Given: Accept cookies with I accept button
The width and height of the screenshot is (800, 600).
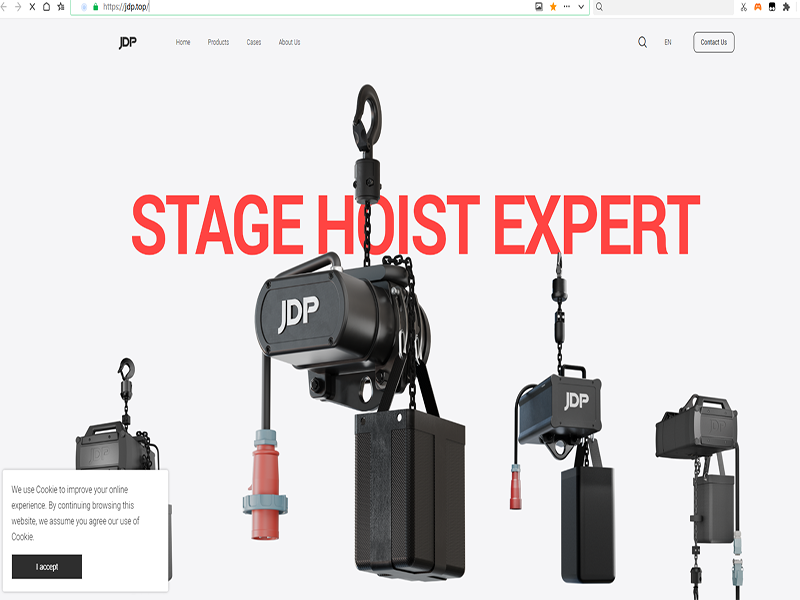Looking at the screenshot, I should [47, 567].
